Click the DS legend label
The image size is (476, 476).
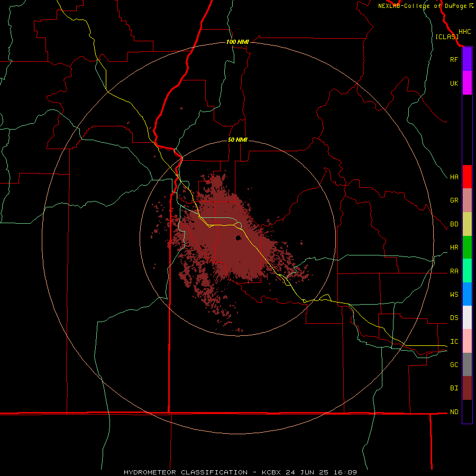coord(454,318)
